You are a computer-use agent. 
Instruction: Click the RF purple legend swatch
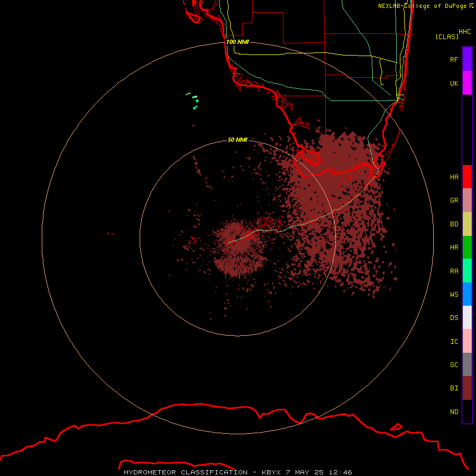point(467,59)
